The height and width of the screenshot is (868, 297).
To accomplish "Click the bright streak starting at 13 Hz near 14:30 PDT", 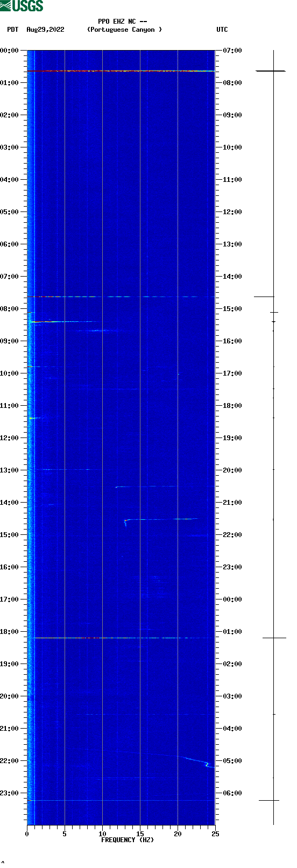I will [x=160, y=520].
